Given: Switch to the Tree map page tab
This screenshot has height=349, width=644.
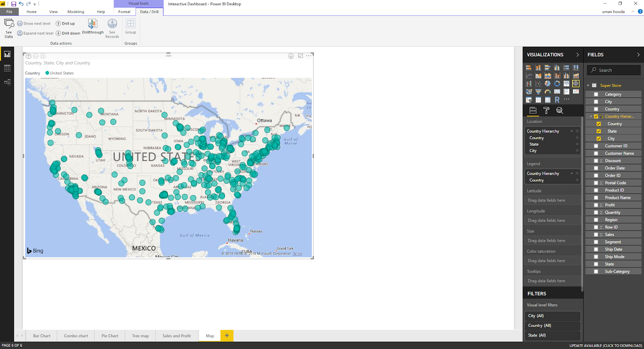Looking at the screenshot, I should pos(140,336).
